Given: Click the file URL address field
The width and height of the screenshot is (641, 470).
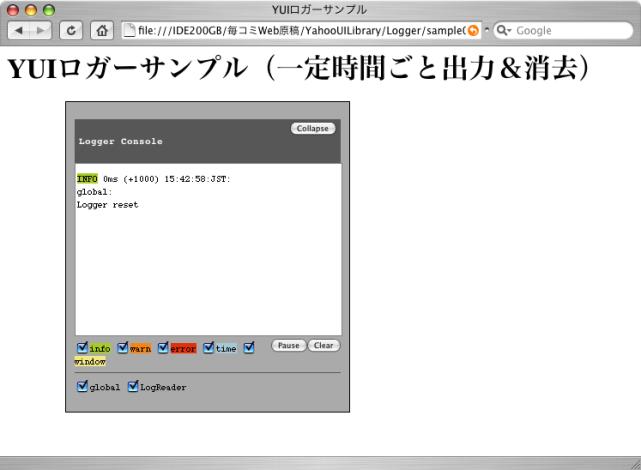Looking at the screenshot, I should [301, 30].
